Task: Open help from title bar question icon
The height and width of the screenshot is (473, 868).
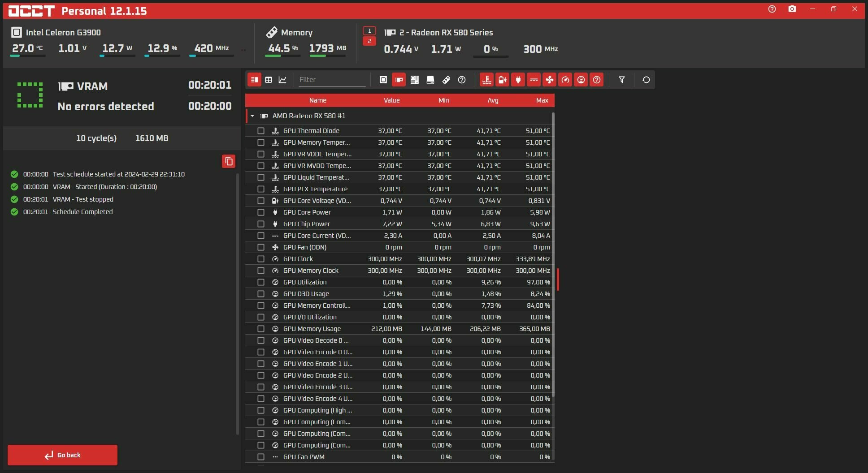Action: coord(772,9)
